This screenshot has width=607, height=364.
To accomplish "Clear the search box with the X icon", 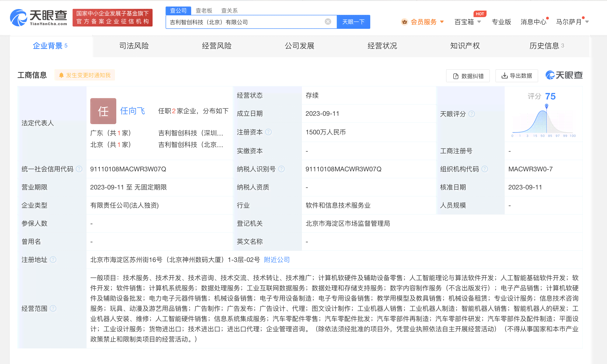I will pos(328,22).
